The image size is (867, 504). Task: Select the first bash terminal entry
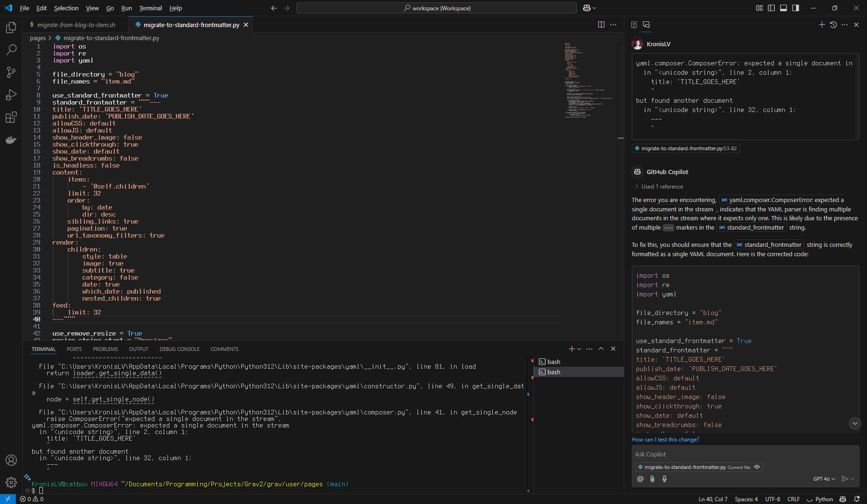579,362
